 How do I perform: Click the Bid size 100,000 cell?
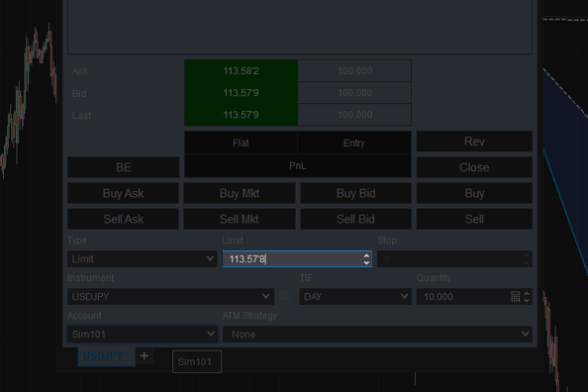354,93
